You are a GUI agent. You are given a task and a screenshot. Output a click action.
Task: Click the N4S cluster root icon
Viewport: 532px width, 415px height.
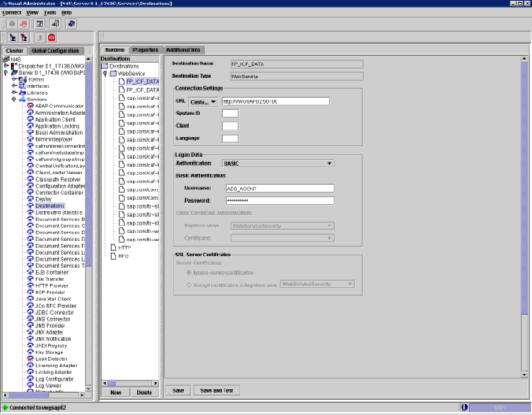click(x=6, y=59)
